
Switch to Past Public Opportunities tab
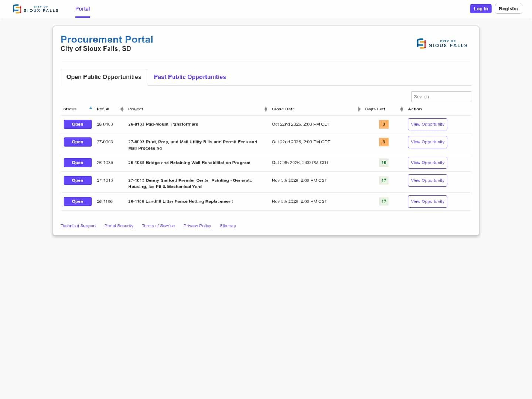pos(190,77)
